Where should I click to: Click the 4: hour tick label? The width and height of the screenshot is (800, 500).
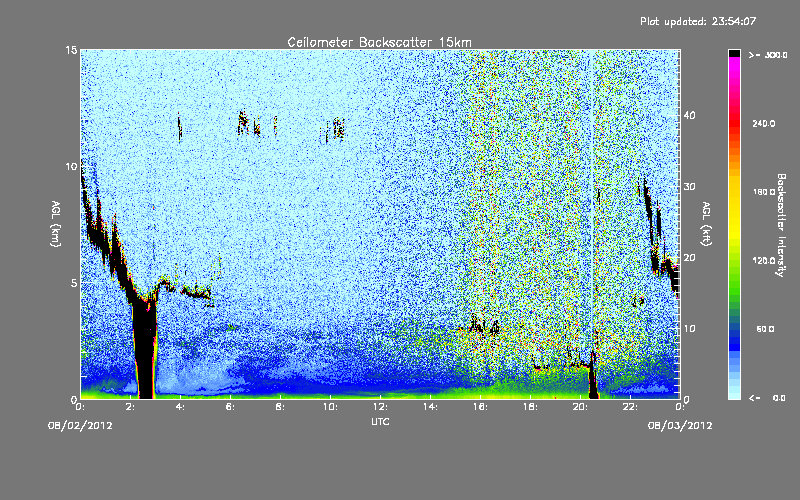pos(181,407)
